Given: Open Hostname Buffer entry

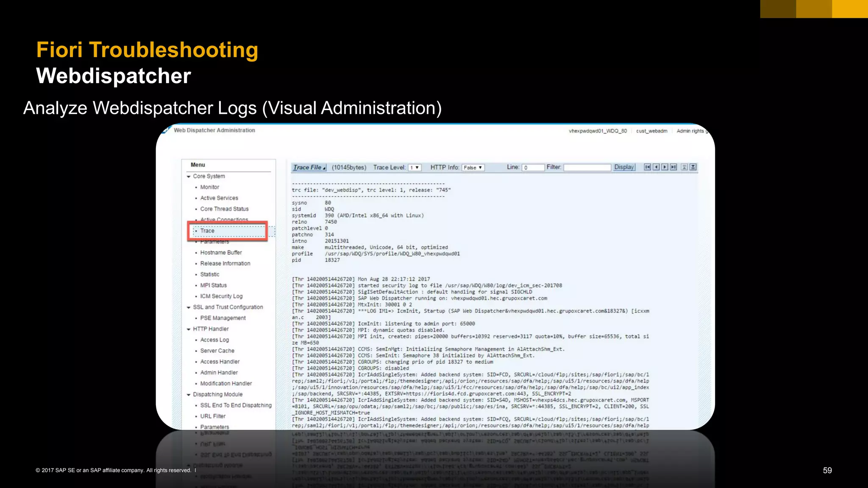Looking at the screenshot, I should click(x=221, y=253).
